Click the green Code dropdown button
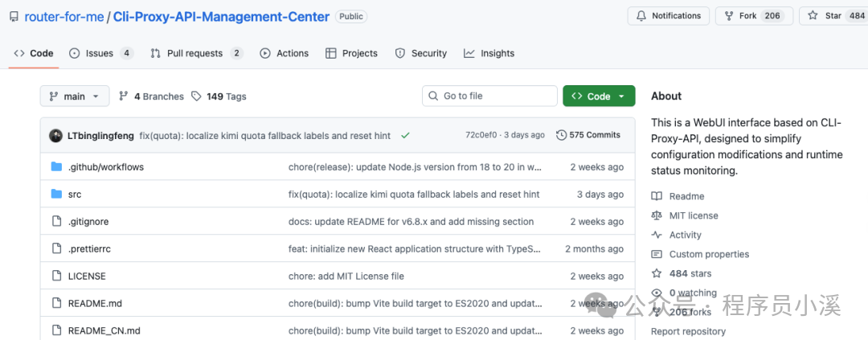The height and width of the screenshot is (340, 868). click(x=599, y=96)
